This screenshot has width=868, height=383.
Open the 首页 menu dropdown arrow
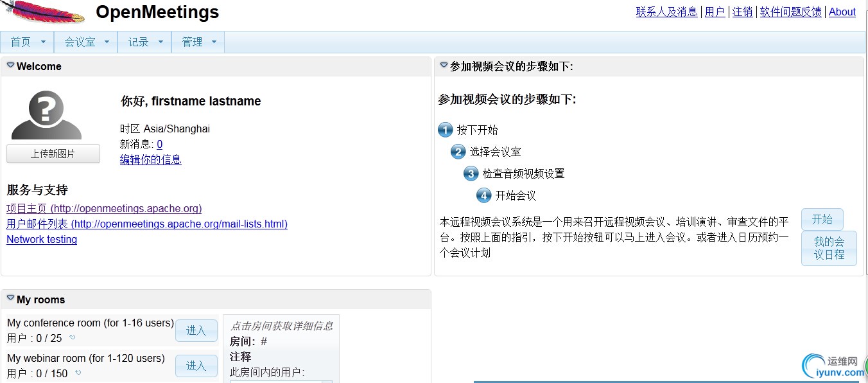point(43,42)
